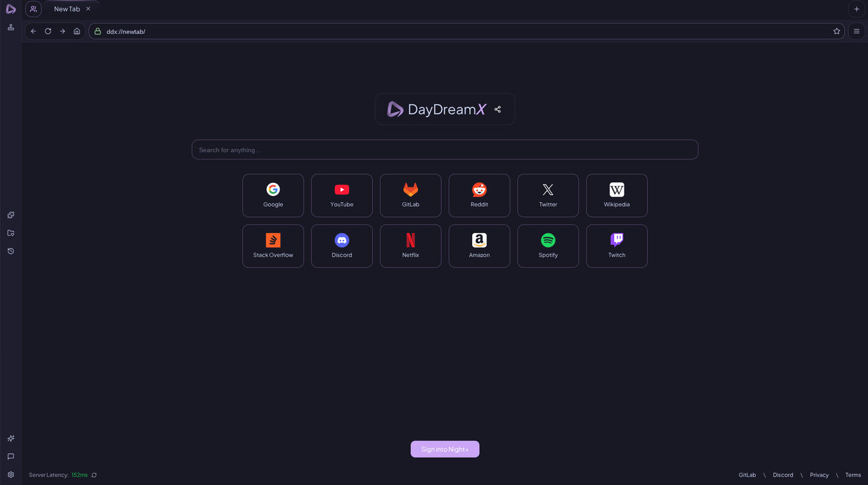Screen dimensions: 868x485
Task: Click the DayDreamX title logo
Action: pyautogui.click(x=437, y=109)
